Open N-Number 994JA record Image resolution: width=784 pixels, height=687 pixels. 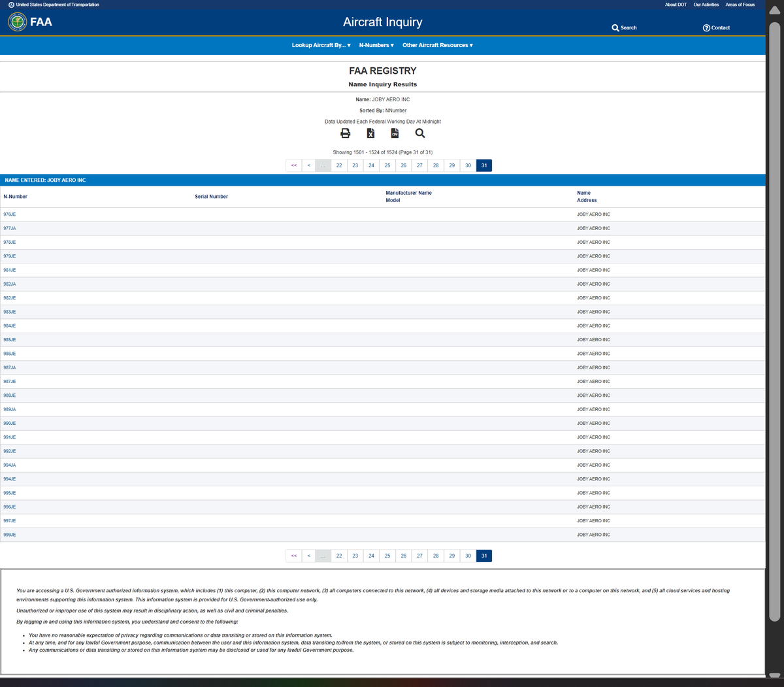point(9,465)
